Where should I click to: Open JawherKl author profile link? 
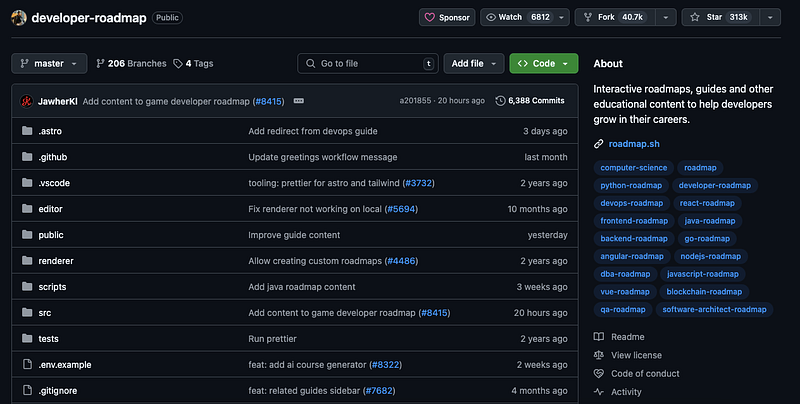[58, 101]
